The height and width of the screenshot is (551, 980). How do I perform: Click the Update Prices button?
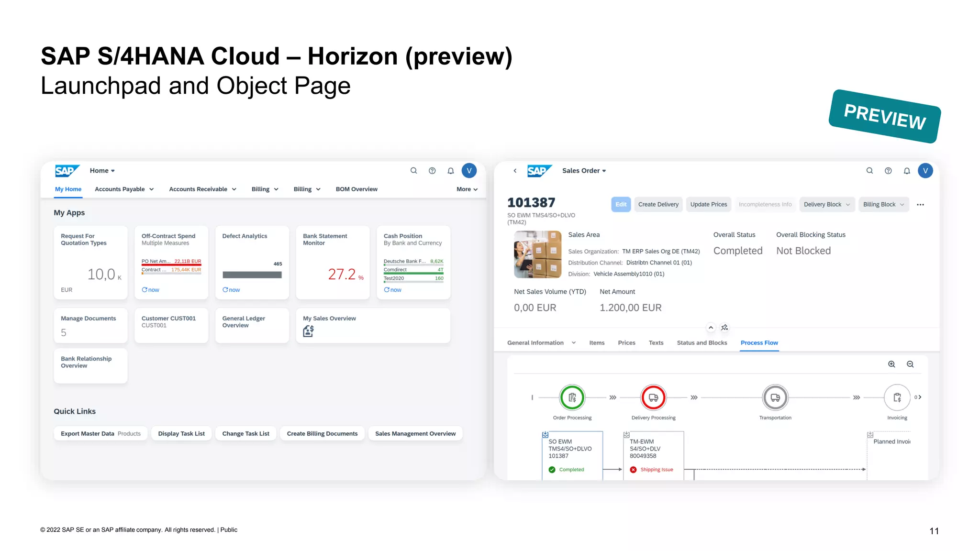(709, 205)
